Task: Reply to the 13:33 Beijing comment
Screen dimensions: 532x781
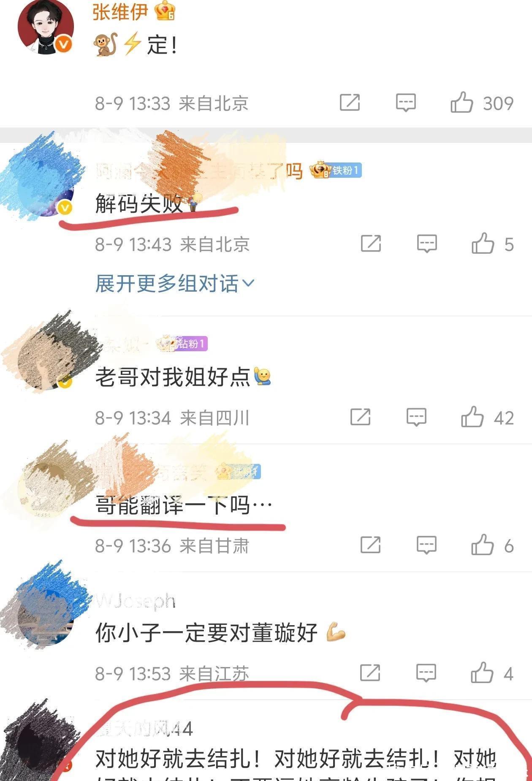Action: pyautogui.click(x=406, y=103)
